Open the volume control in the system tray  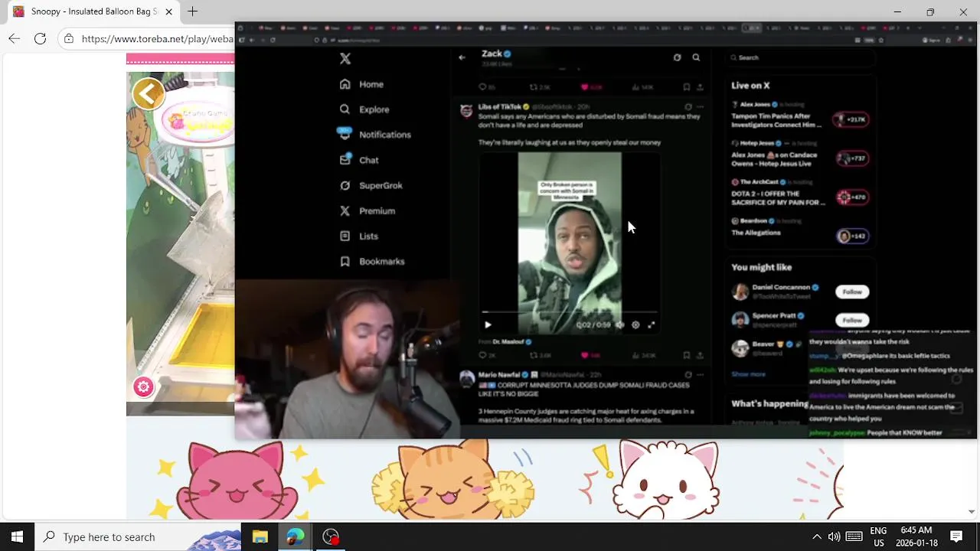point(834,536)
